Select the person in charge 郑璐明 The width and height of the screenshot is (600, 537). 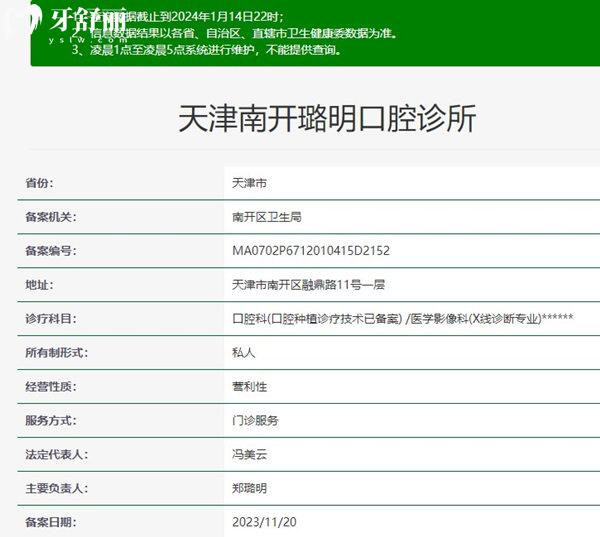[249, 488]
